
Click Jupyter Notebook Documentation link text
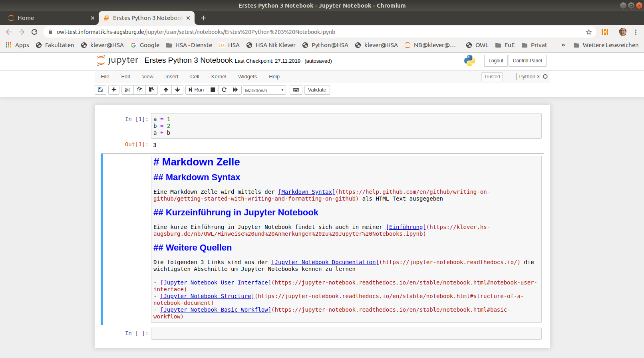point(325,263)
